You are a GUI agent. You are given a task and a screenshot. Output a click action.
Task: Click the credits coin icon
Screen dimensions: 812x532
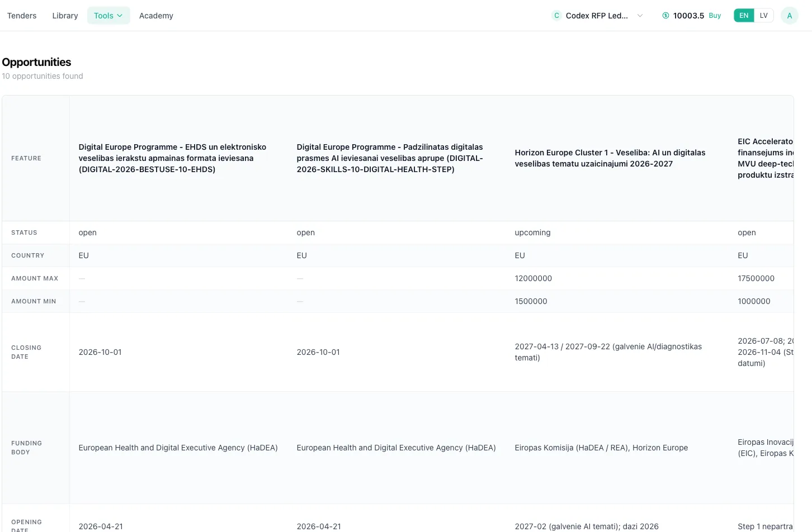click(x=665, y=16)
